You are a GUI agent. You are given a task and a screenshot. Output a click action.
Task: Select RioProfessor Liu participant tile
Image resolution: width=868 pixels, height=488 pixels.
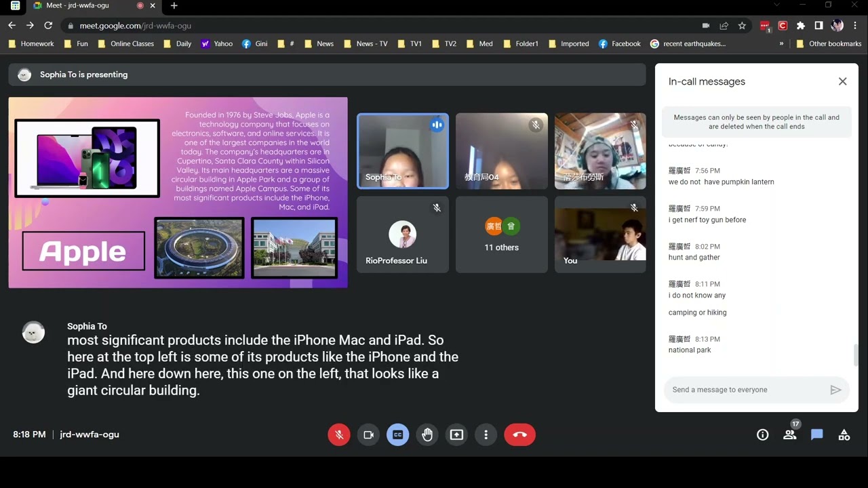pyautogui.click(x=403, y=235)
